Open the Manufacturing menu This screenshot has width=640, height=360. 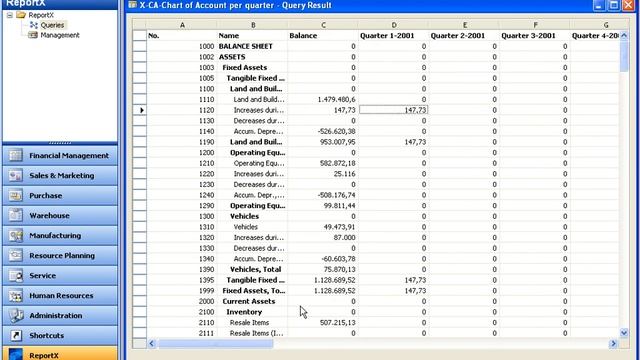click(x=60, y=236)
